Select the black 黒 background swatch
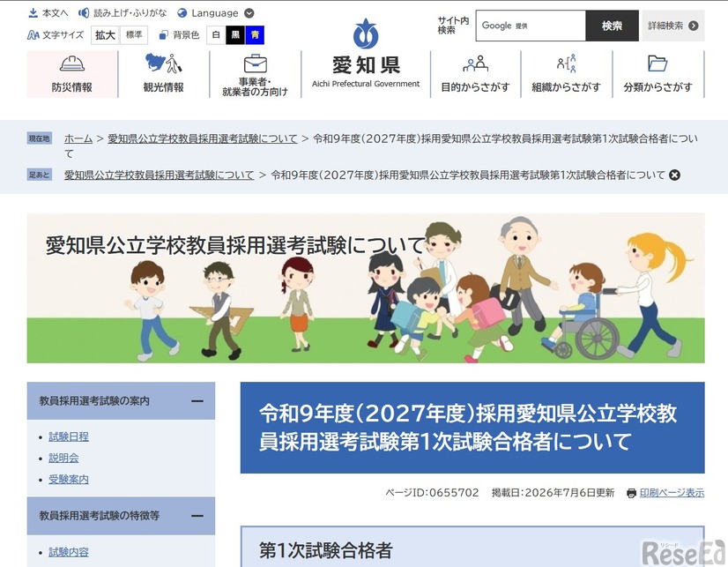Viewport: 728px width, 567px height. point(235,34)
